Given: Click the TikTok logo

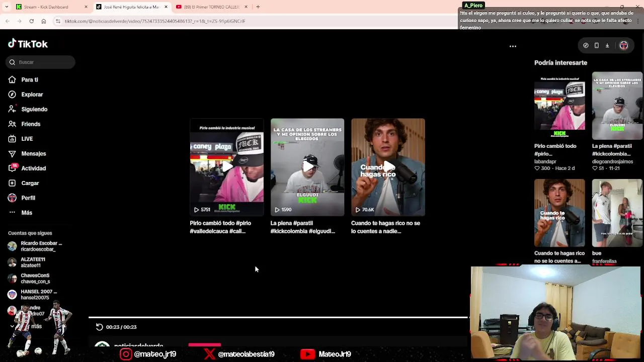Looking at the screenshot, I should pyautogui.click(x=28, y=44).
